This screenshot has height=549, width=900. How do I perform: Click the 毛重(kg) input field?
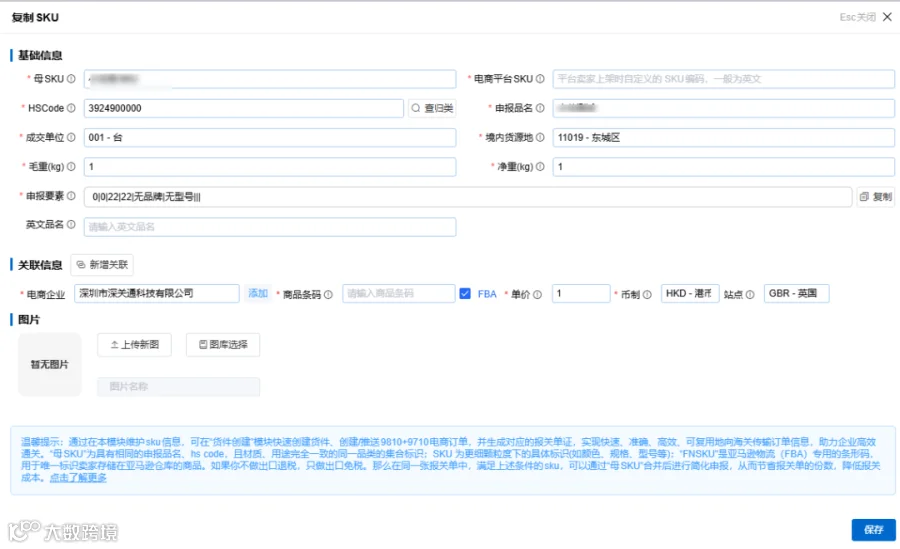click(x=270, y=167)
